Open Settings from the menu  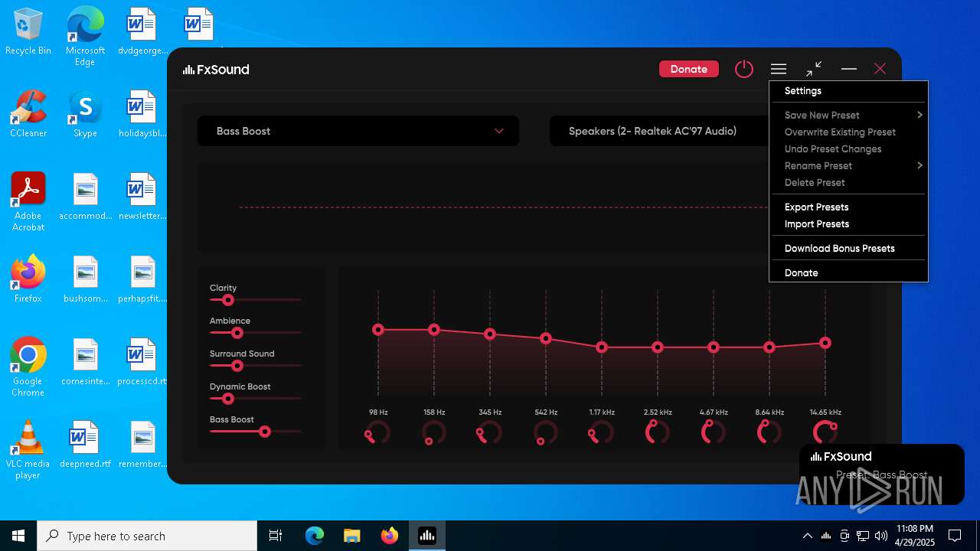tap(848, 91)
